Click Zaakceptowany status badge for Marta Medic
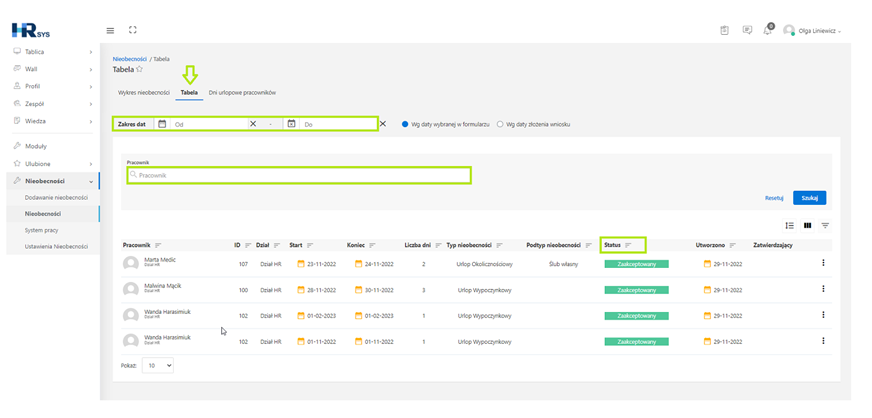The height and width of the screenshot is (418, 872). [636, 264]
